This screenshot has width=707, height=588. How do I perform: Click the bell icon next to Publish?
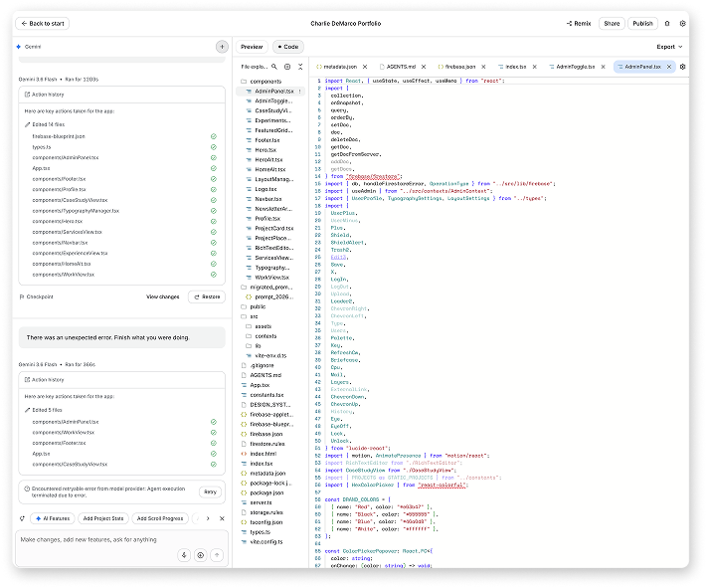667,24
